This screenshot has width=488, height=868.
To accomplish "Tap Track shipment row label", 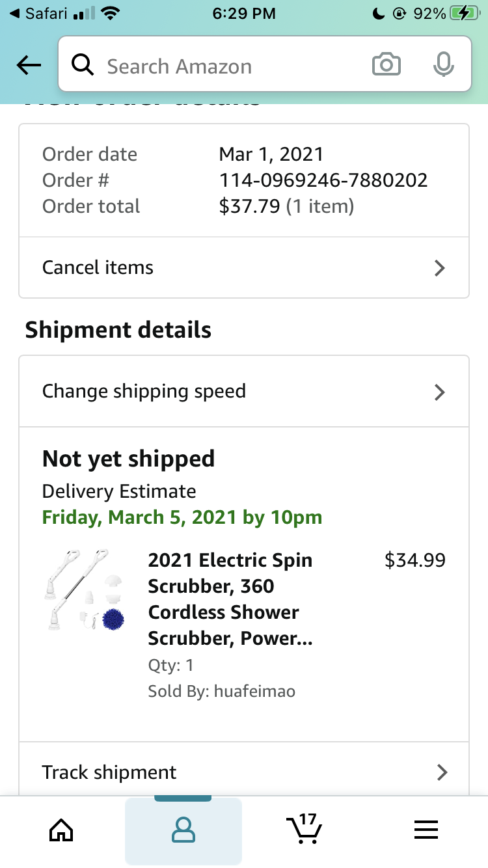I will pyautogui.click(x=109, y=772).
